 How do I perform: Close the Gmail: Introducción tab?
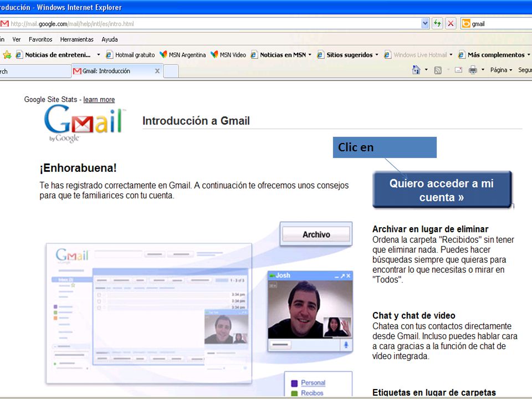tap(157, 71)
